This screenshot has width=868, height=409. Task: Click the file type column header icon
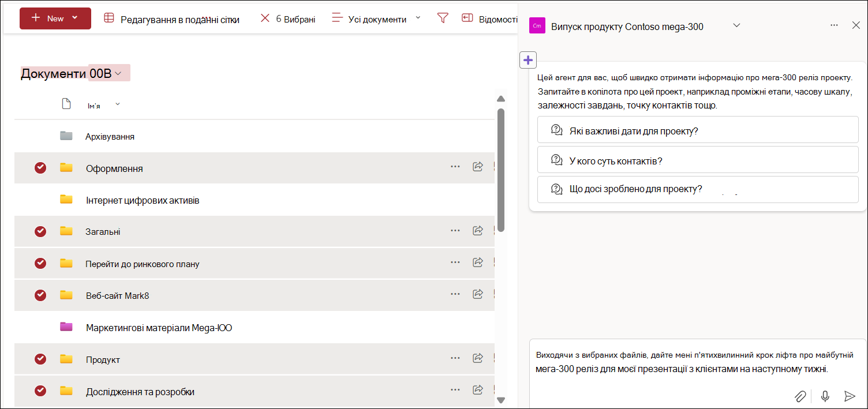66,104
